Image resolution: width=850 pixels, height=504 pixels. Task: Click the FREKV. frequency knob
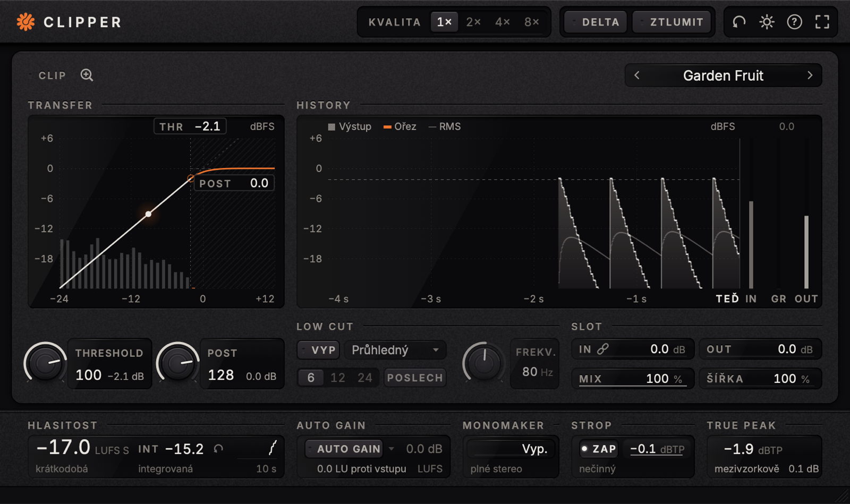(483, 363)
